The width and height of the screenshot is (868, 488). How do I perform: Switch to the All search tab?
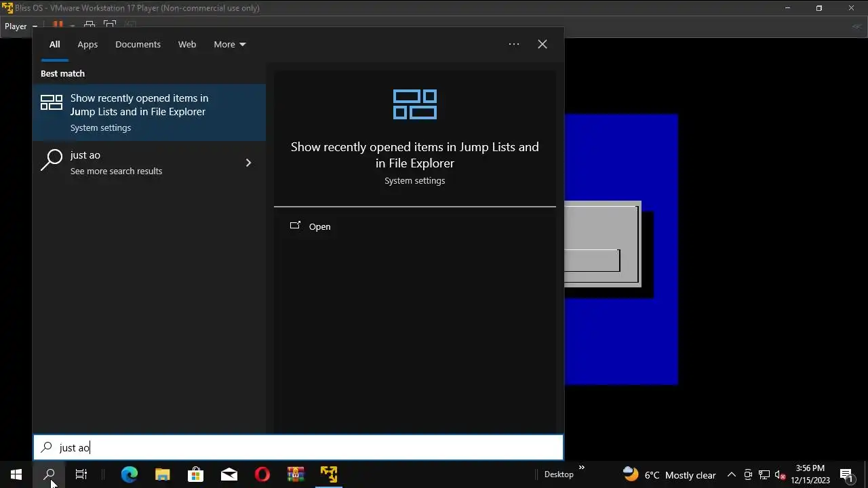(54, 44)
